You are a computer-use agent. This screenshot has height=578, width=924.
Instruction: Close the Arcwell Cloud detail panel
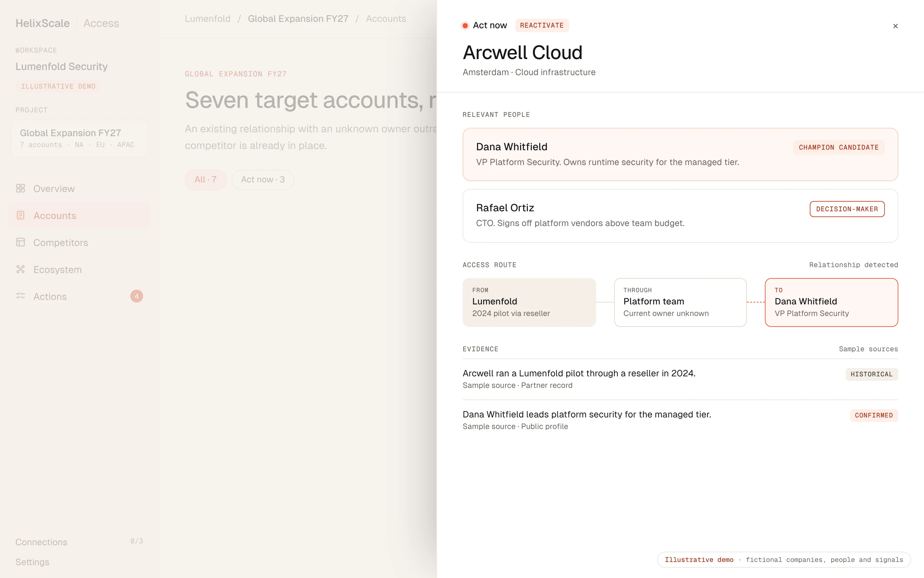tap(895, 26)
